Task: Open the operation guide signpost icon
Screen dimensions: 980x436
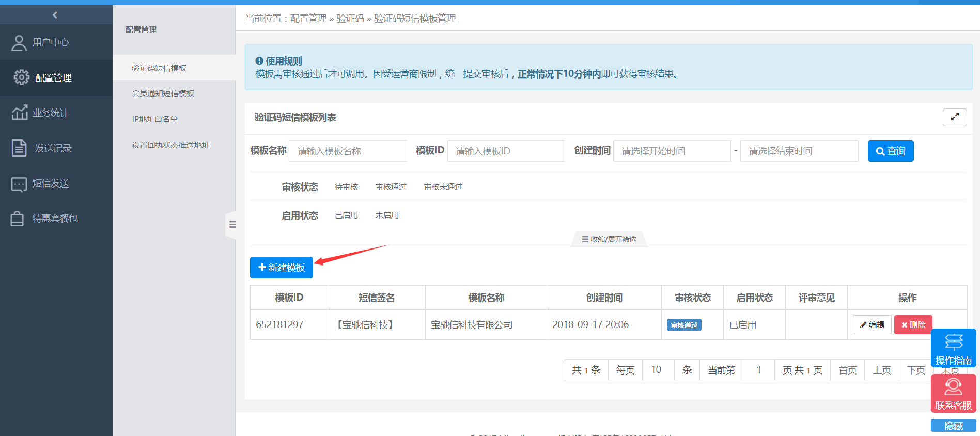Action: (953, 342)
